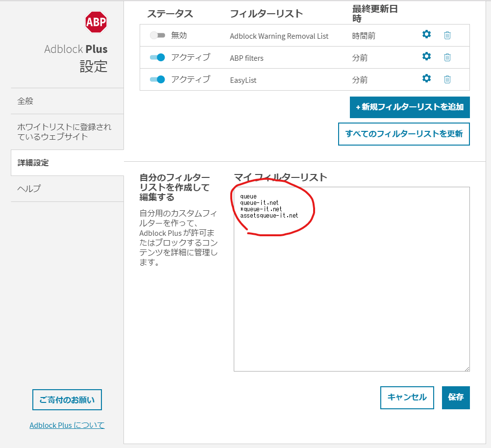Click the ABP logo icon
Image resolution: width=491 pixels, height=448 pixels.
pyautogui.click(x=96, y=22)
